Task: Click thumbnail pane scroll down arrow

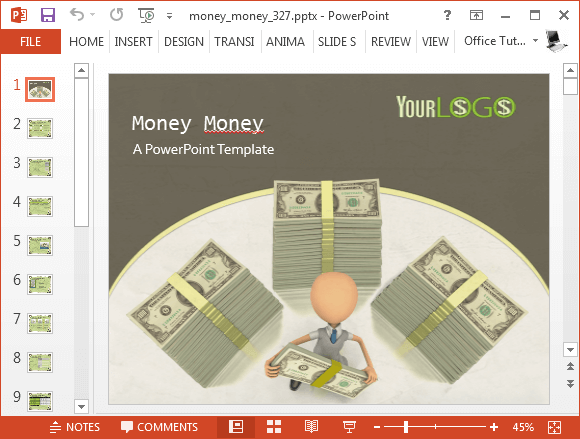Action: [x=81, y=407]
